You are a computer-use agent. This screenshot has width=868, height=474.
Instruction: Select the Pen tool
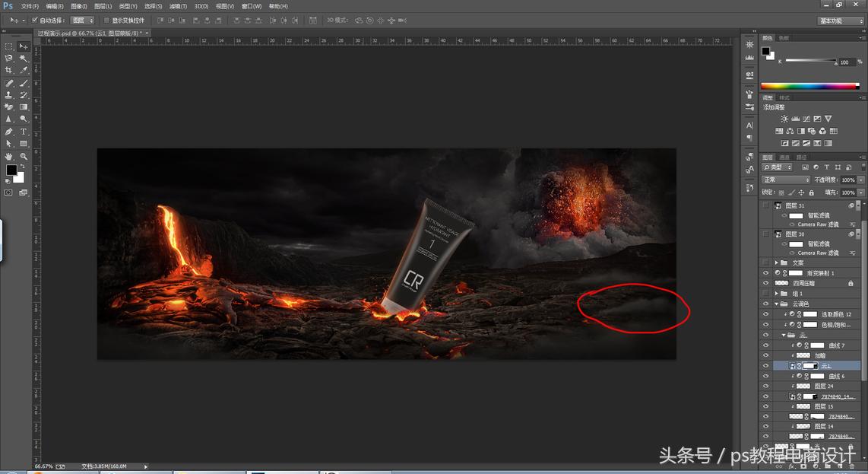pos(9,132)
